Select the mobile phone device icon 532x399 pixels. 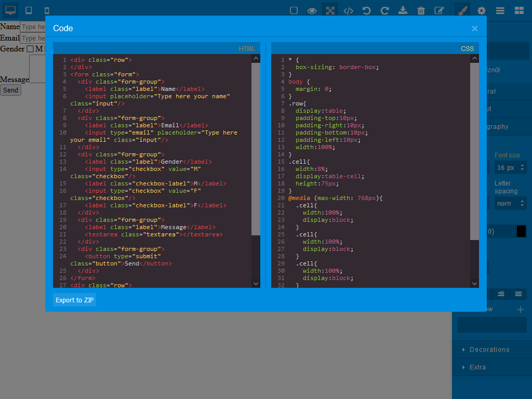(47, 10)
